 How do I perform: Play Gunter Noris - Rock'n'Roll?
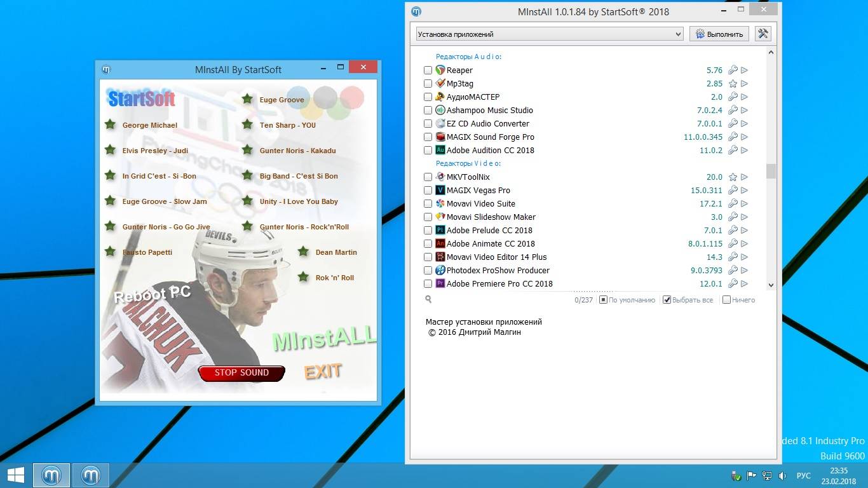(x=304, y=227)
